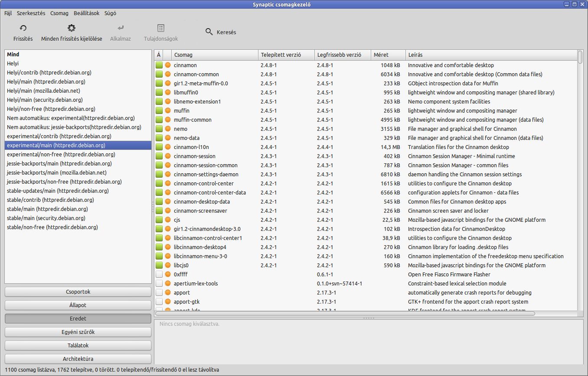Open the Fájl menu
The image size is (588, 376).
click(x=8, y=13)
